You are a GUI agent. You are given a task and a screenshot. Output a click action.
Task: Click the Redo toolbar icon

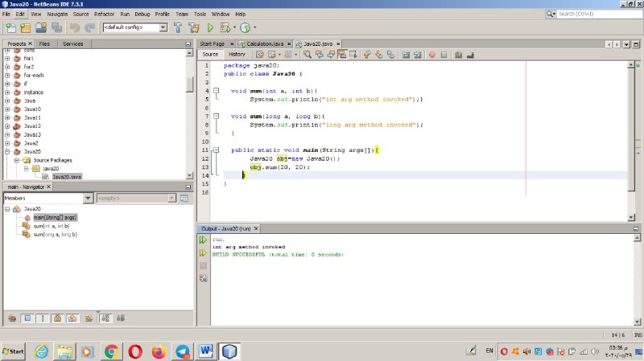pyautogui.click(x=89, y=27)
